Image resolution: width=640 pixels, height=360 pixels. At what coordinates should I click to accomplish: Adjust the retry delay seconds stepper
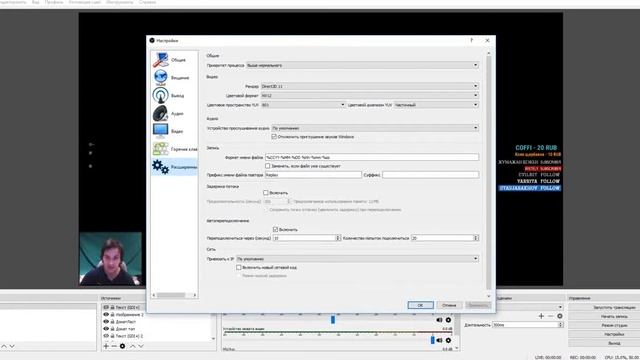tap(338, 238)
